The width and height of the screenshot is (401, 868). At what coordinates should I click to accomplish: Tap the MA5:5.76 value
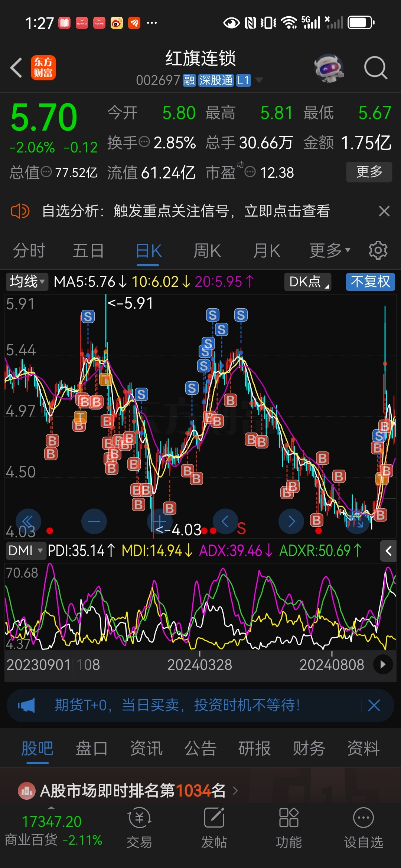coord(90,282)
